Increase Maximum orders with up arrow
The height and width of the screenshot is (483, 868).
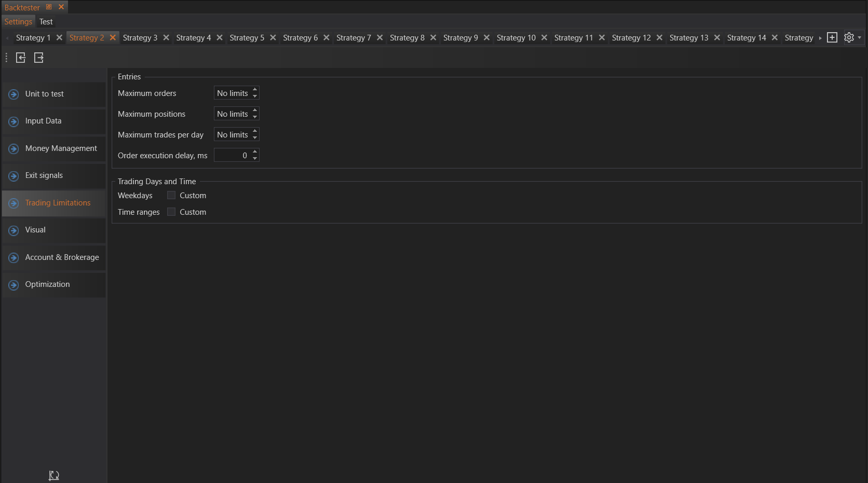click(255, 90)
